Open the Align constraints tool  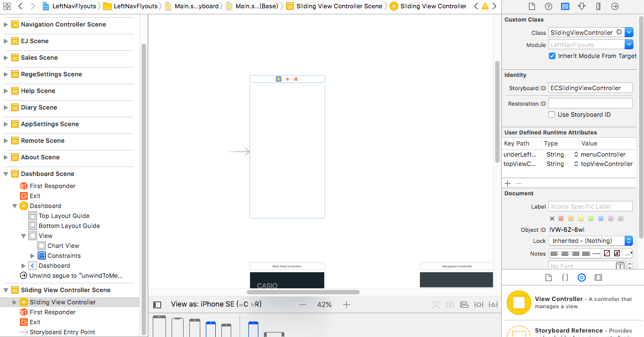[x=464, y=304]
